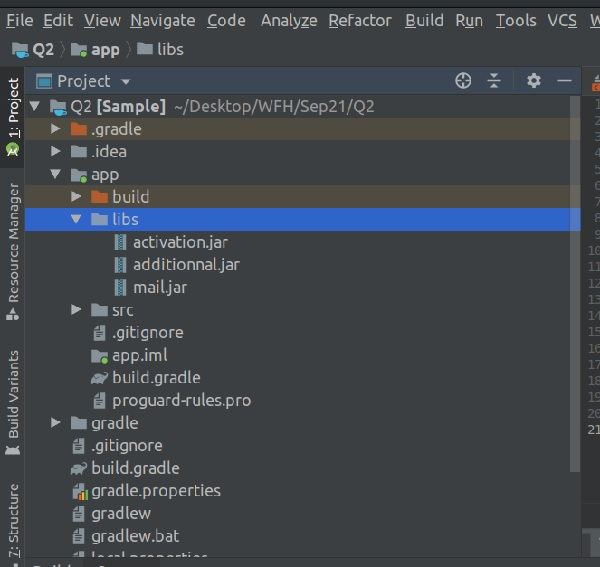Open Project panel settings gear
This screenshot has height=567, width=600.
click(534, 81)
